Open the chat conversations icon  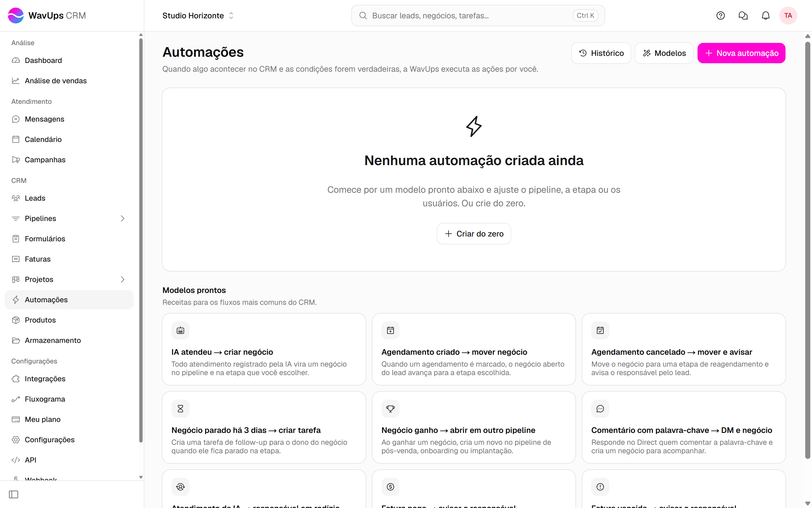tap(743, 16)
